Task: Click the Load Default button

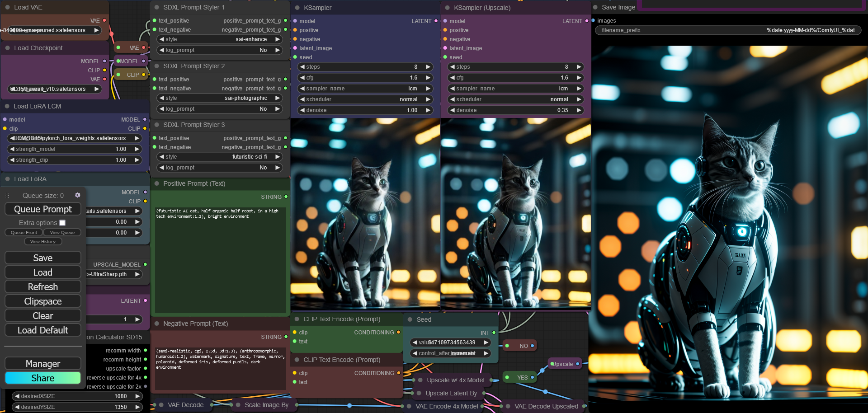Action: 43,330
